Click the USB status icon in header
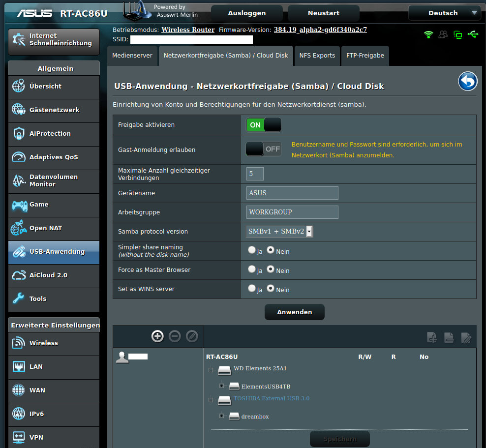The width and height of the screenshot is (486, 448). point(473,34)
